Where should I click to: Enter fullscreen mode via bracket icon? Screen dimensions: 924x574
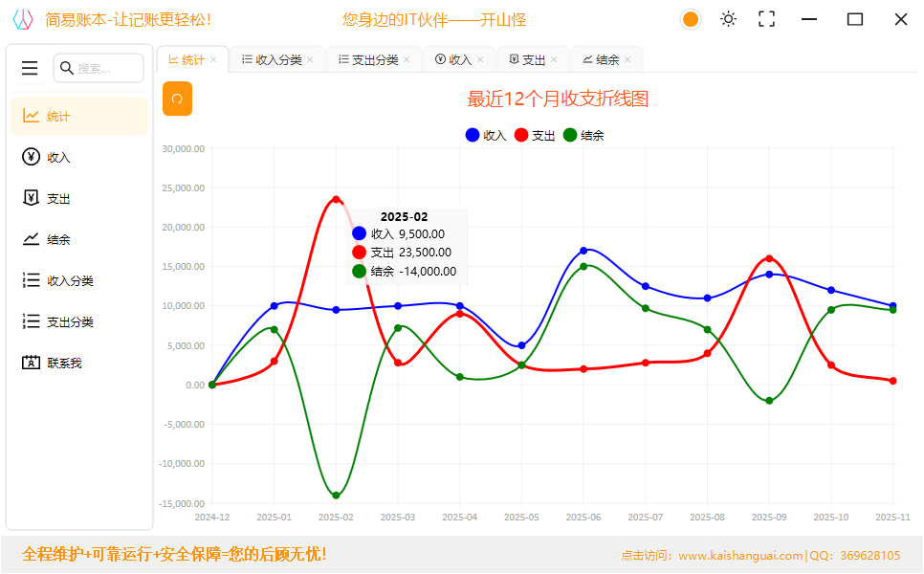767,19
